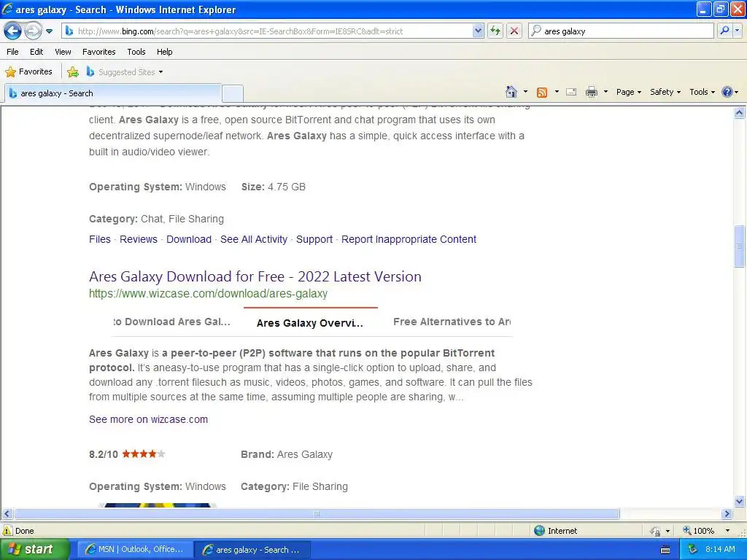Click the Print icon

[x=591, y=92]
